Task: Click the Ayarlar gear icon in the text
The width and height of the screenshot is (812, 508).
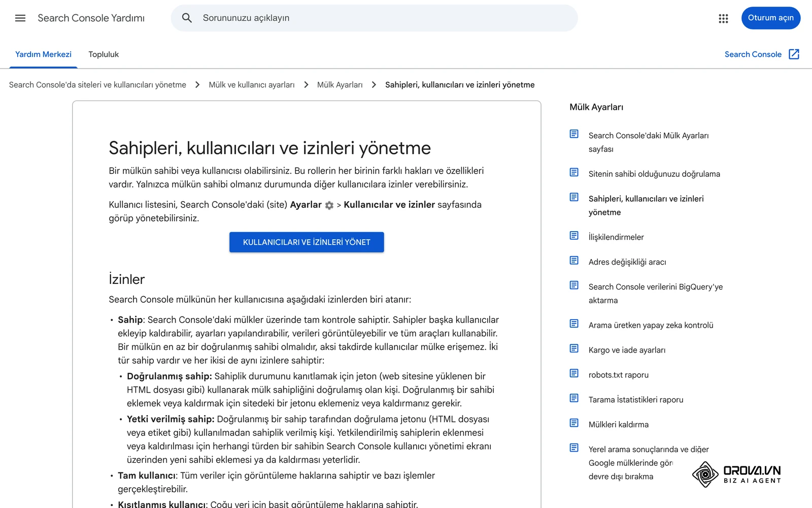Action: [329, 205]
